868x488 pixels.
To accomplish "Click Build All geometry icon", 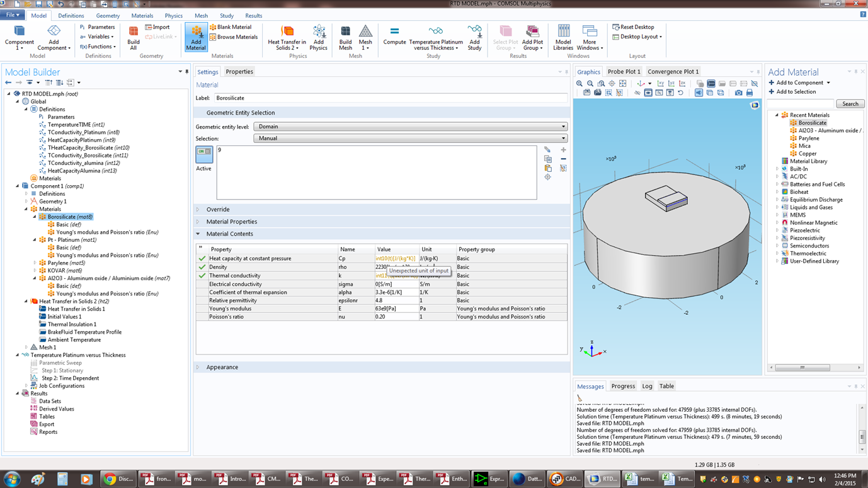I will click(134, 38).
